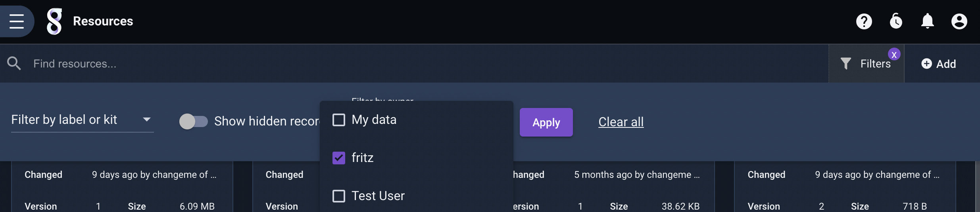Click the funnel Filters icon
980x212 pixels.
click(845, 64)
